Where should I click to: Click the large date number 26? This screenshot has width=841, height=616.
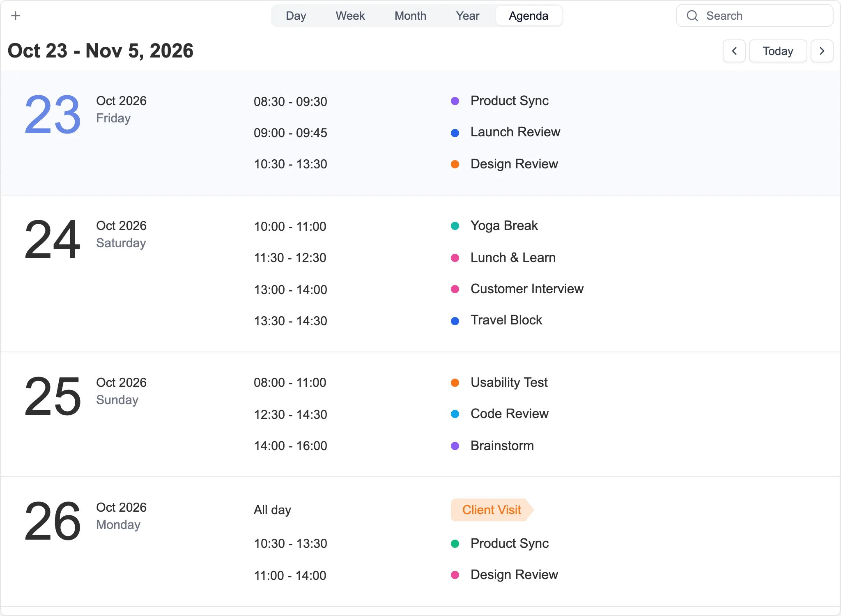point(53,521)
